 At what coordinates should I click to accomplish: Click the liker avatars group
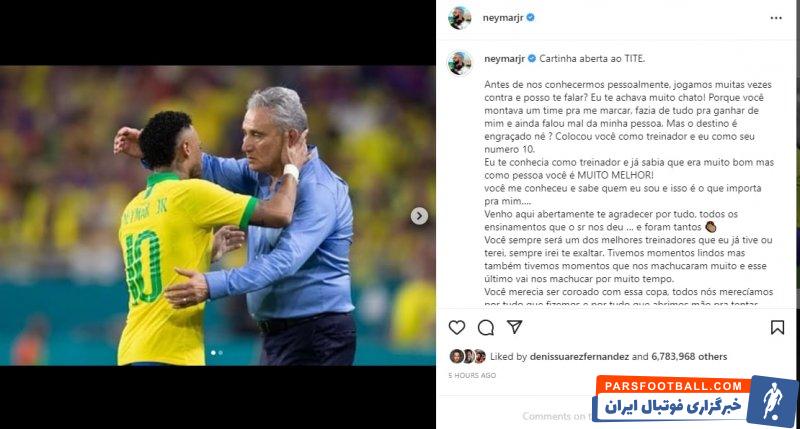click(x=467, y=356)
